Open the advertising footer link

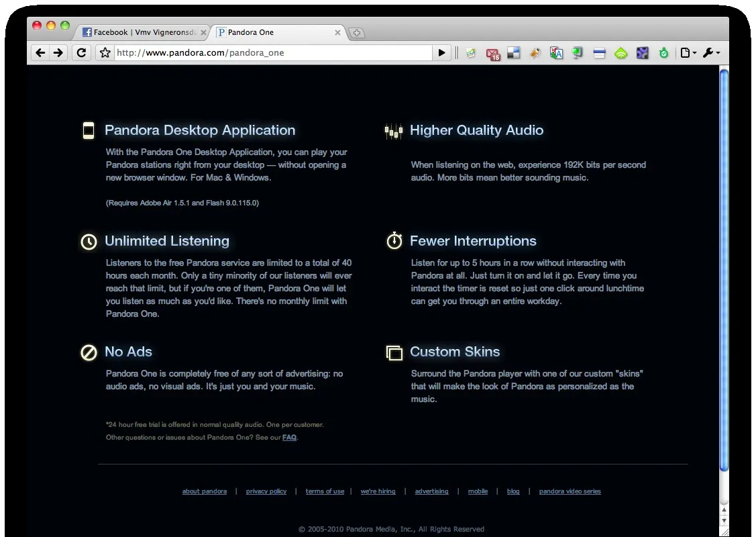click(x=431, y=491)
